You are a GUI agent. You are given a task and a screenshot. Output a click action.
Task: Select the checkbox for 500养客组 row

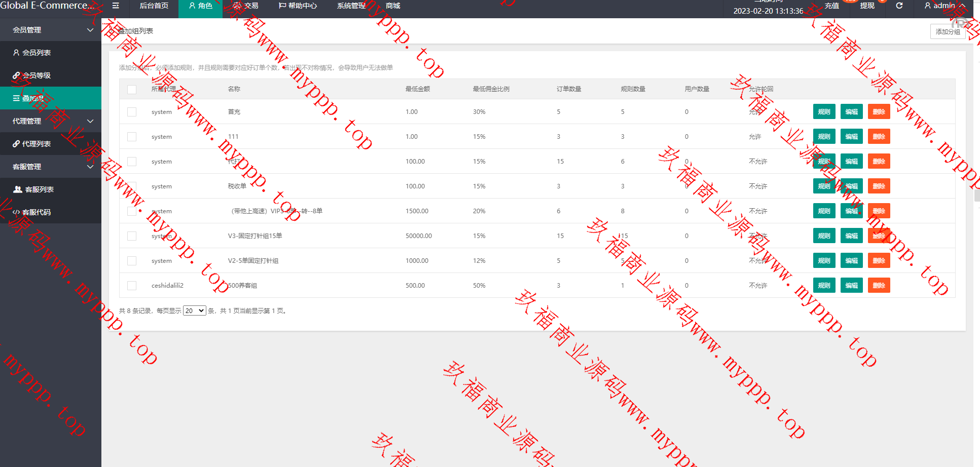132,286
